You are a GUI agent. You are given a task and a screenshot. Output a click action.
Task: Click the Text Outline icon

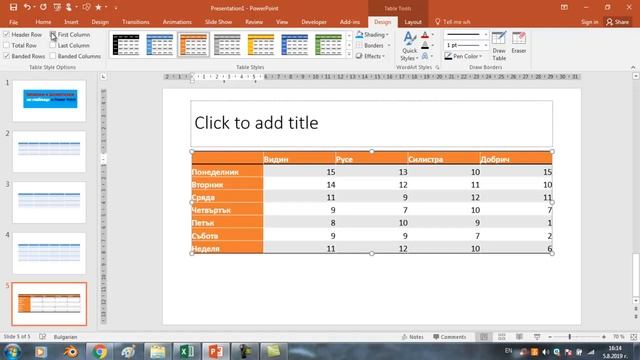[425, 45]
